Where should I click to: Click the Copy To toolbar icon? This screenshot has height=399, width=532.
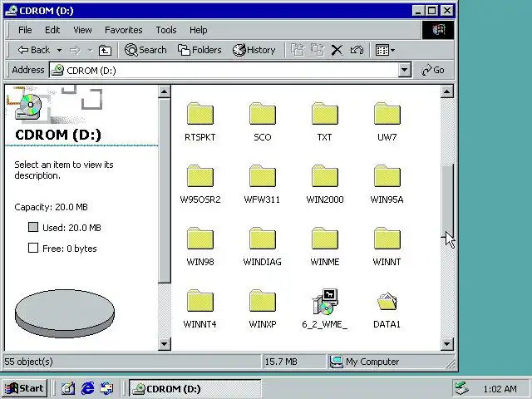coord(318,50)
